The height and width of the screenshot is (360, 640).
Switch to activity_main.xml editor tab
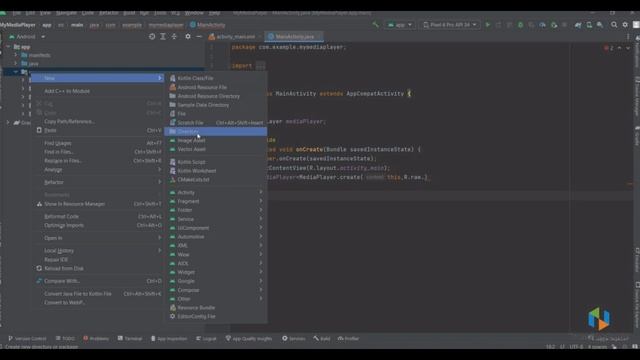point(235,37)
